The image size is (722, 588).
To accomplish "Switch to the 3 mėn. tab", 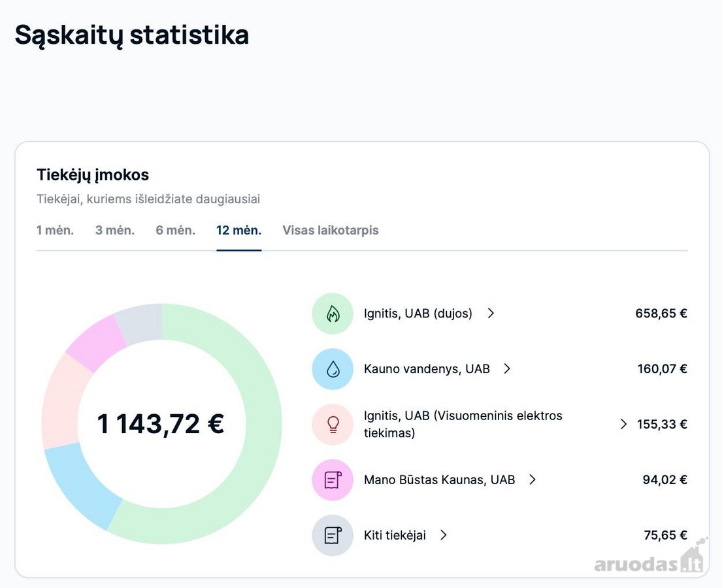I will [x=115, y=230].
